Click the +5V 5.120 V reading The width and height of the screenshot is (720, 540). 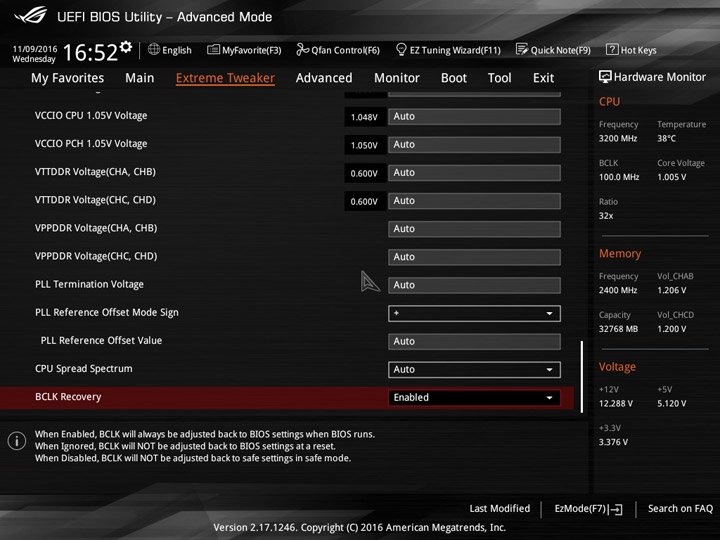click(x=671, y=403)
